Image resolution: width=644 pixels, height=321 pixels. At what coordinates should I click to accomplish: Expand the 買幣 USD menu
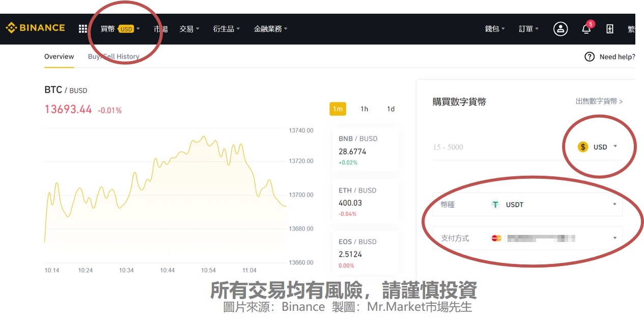[x=120, y=29]
